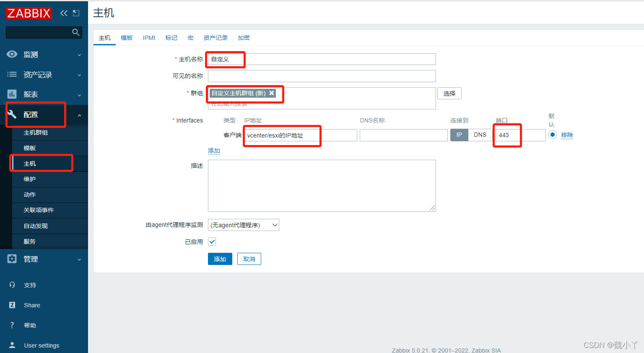Open 动作 in the sidebar
This screenshot has width=644, height=353.
pos(50,195)
